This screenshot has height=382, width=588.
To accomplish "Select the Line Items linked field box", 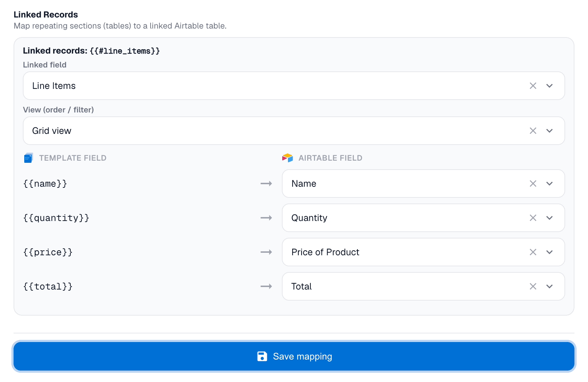I will coord(294,86).
